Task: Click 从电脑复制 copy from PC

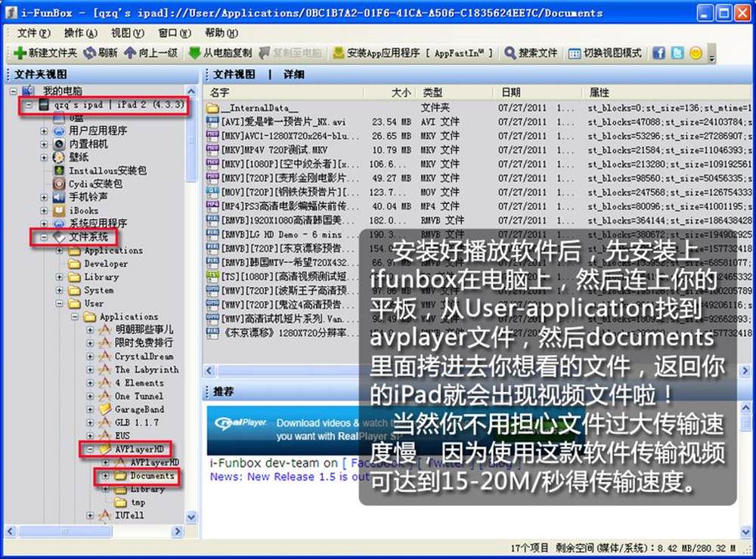Action: [220, 53]
